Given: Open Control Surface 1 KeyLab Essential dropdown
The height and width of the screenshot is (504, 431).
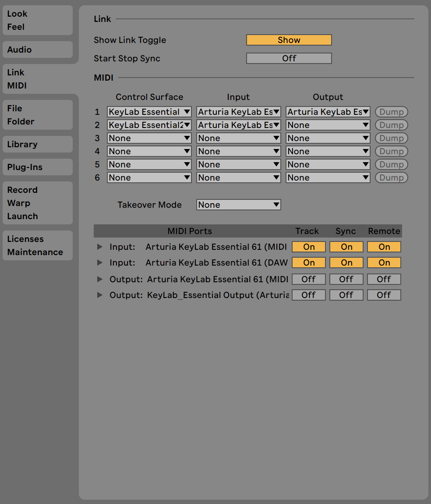Looking at the screenshot, I should pos(149,112).
